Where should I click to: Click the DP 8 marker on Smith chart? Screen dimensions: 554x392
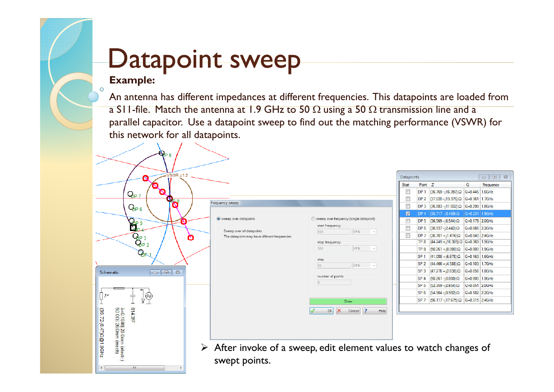[x=162, y=153]
